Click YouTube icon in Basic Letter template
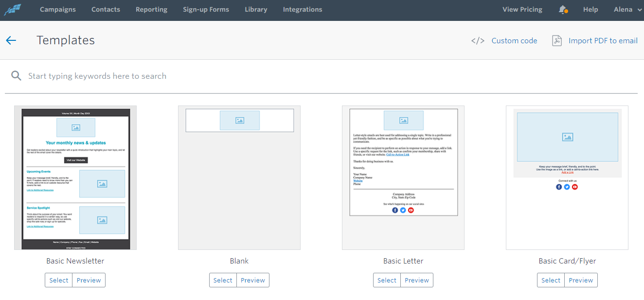The image size is (644, 300). click(411, 210)
